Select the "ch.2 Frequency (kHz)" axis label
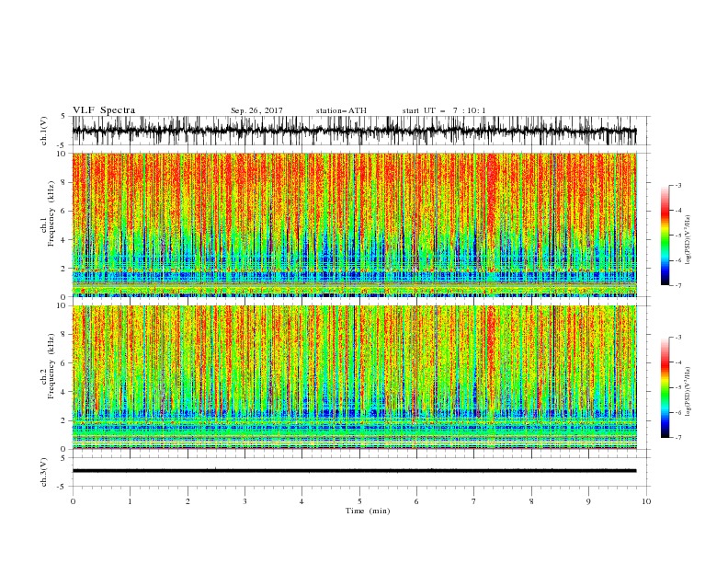 point(48,366)
